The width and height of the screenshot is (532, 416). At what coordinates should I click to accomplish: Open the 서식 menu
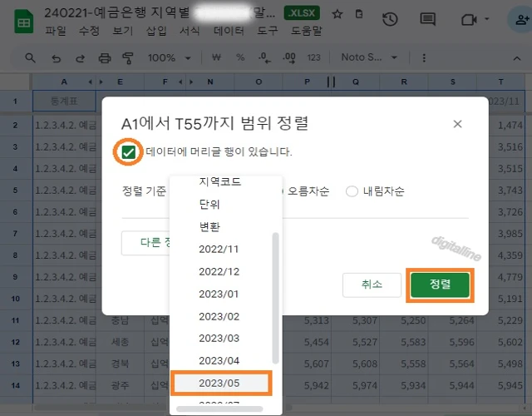point(190,31)
